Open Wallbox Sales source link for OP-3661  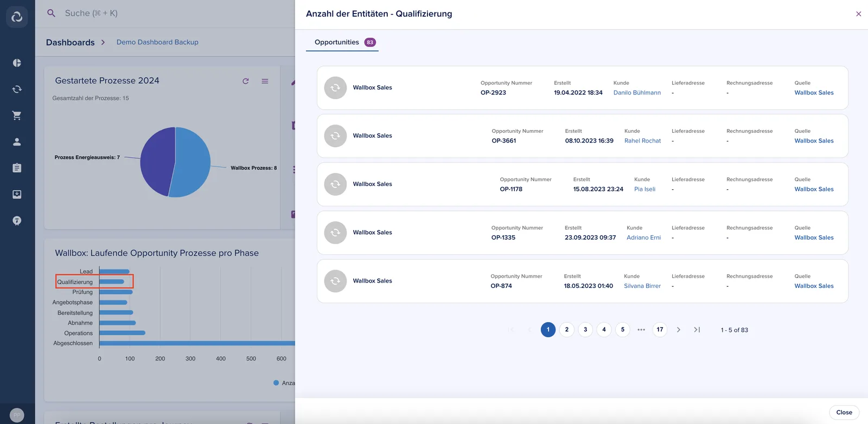814,141
